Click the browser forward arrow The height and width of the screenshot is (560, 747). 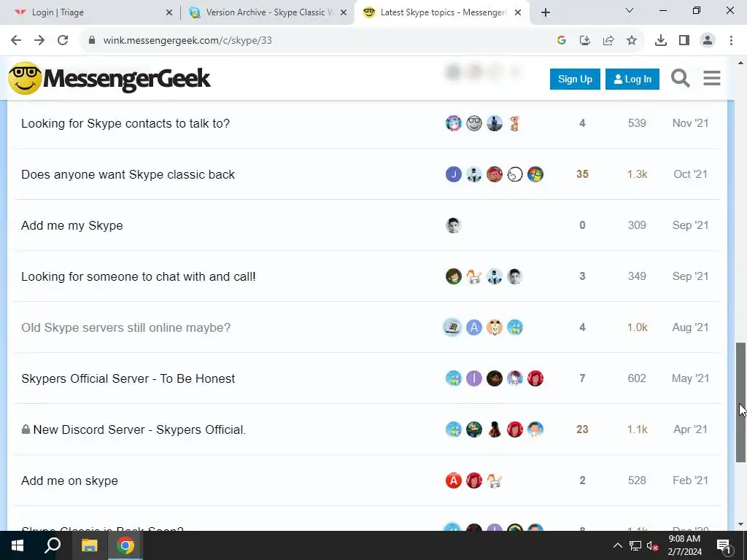click(39, 41)
